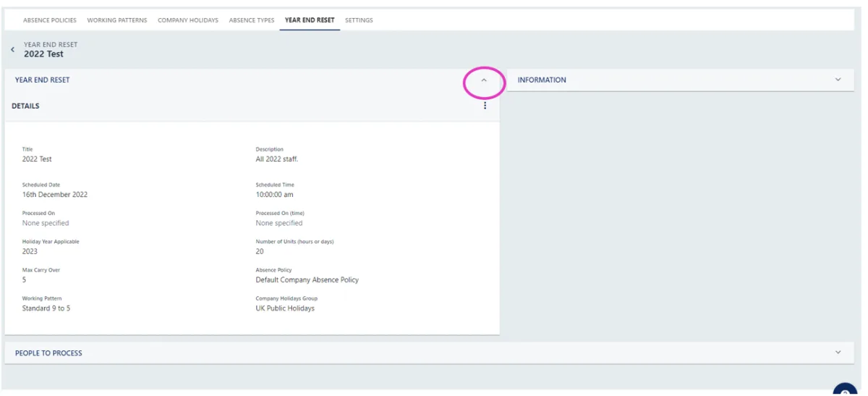The image size is (868, 396).
Task: Click the 'DETAILS' section header
Action: click(x=25, y=106)
